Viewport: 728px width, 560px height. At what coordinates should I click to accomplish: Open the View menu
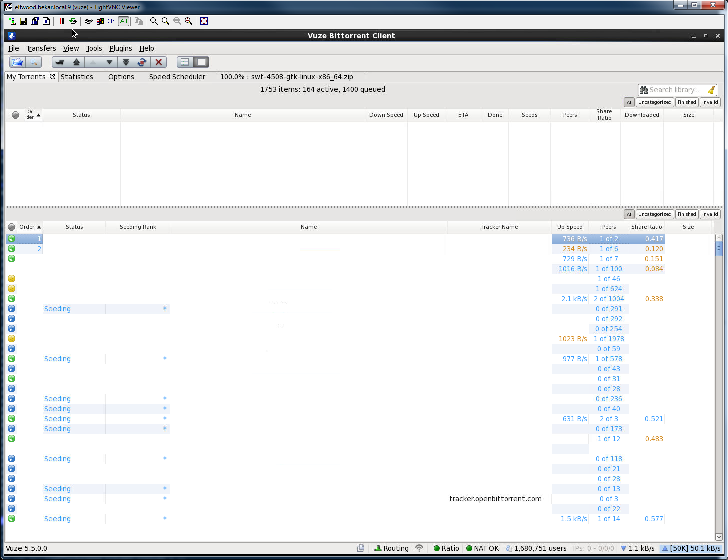(x=71, y=48)
